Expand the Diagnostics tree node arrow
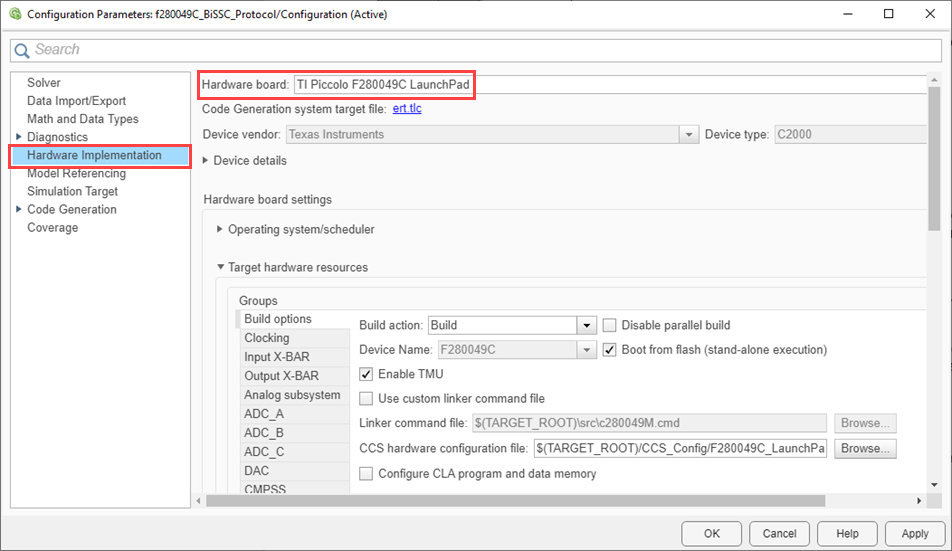Screen dimensions: 952x551 click(18, 137)
